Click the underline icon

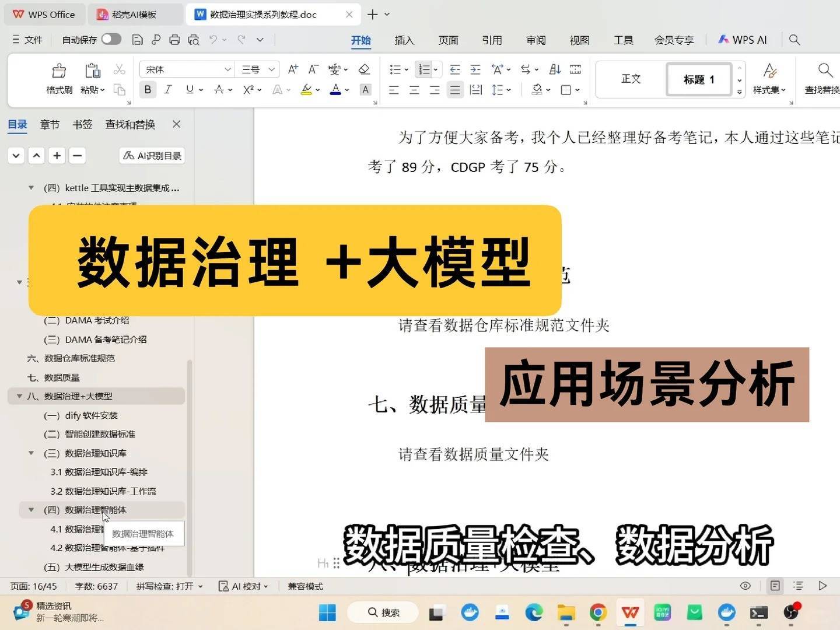click(190, 89)
